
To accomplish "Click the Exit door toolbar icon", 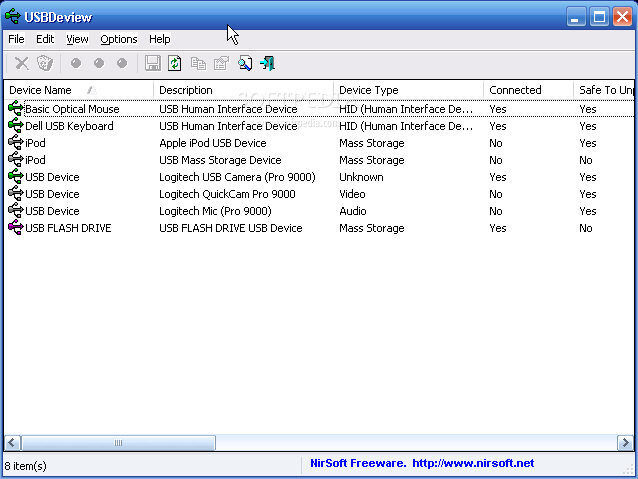I will (x=267, y=63).
